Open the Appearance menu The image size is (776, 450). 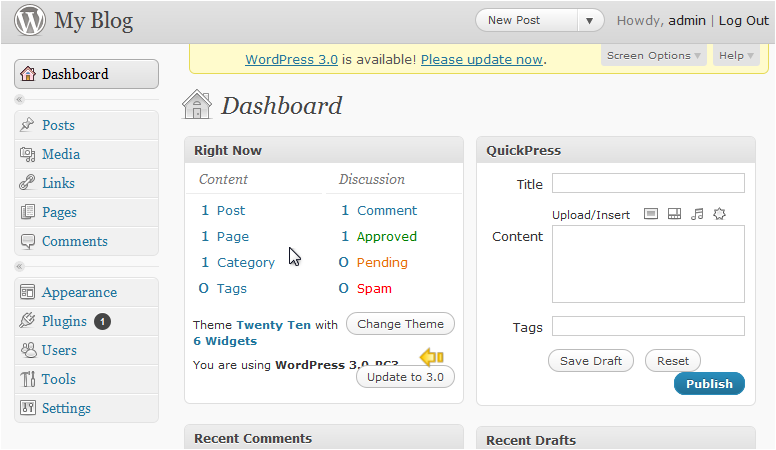tap(87, 292)
